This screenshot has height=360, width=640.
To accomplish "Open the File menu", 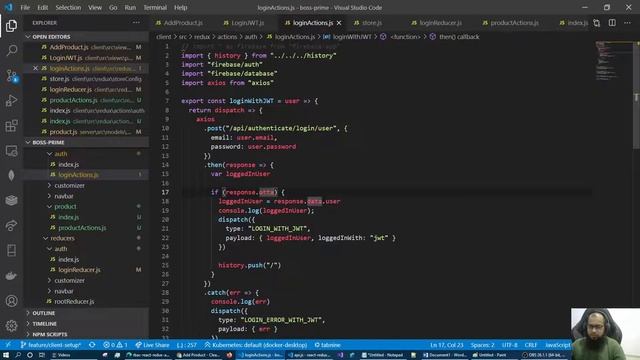I will tap(25, 7).
